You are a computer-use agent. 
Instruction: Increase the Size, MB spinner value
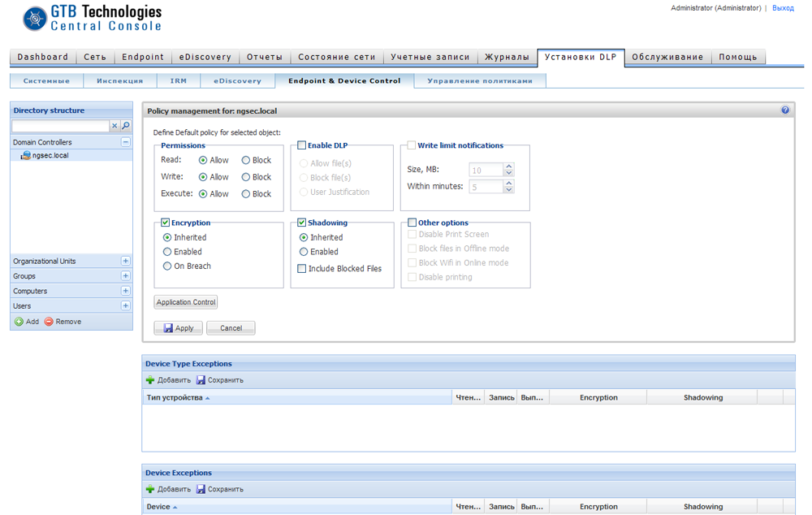click(x=508, y=167)
